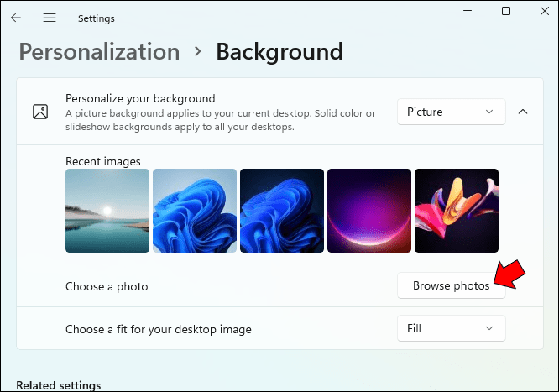
Task: Navigate to Personalization in the breadcrumb
Action: click(99, 52)
